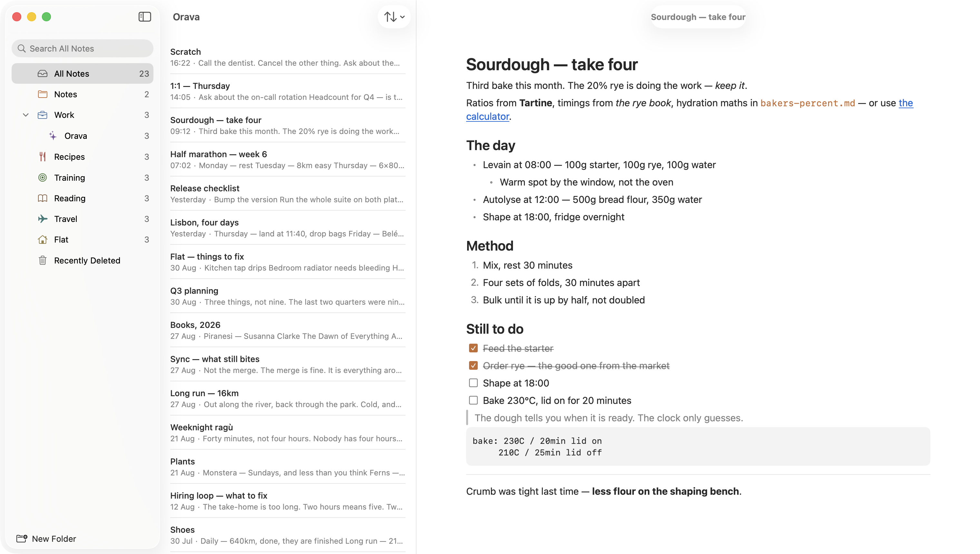The image size is (980, 554).
Task: Toggle the sidebar panel icon
Action: [145, 17]
